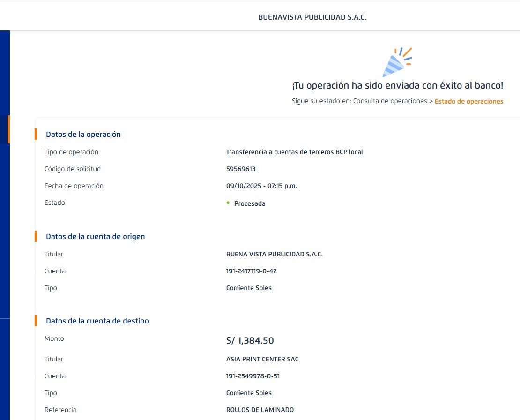Click the ROLLOS DE LAMINADO reference text
This screenshot has width=520, height=420.
click(x=260, y=410)
